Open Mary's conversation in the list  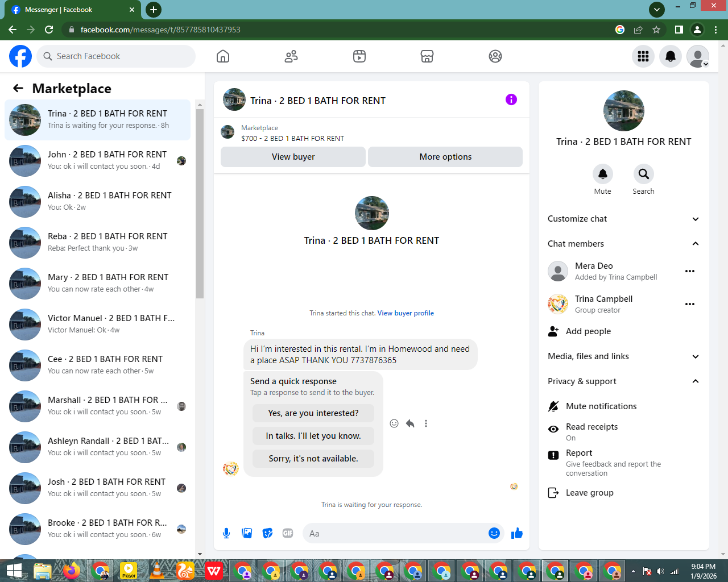(x=98, y=284)
